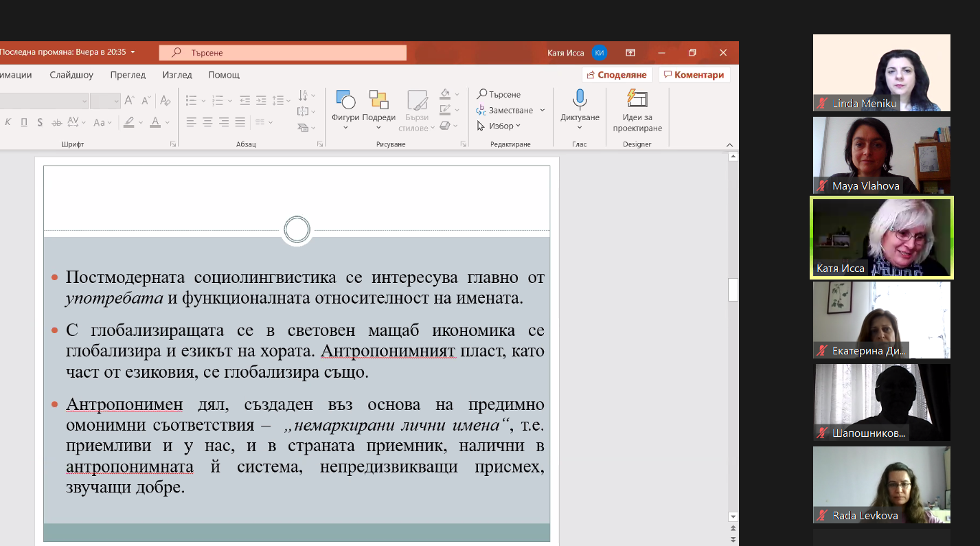Click the justify text alignment icon
Viewport: 980px width, 546px height.
pyautogui.click(x=240, y=122)
